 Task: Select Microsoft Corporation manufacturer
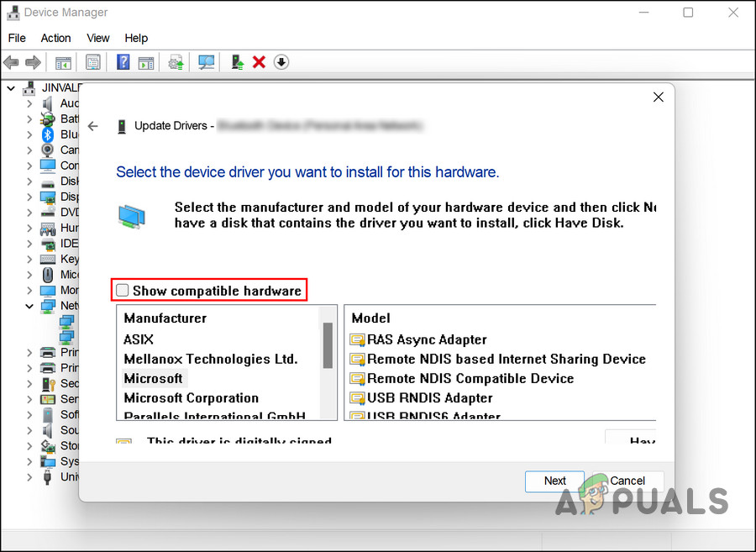coord(191,398)
